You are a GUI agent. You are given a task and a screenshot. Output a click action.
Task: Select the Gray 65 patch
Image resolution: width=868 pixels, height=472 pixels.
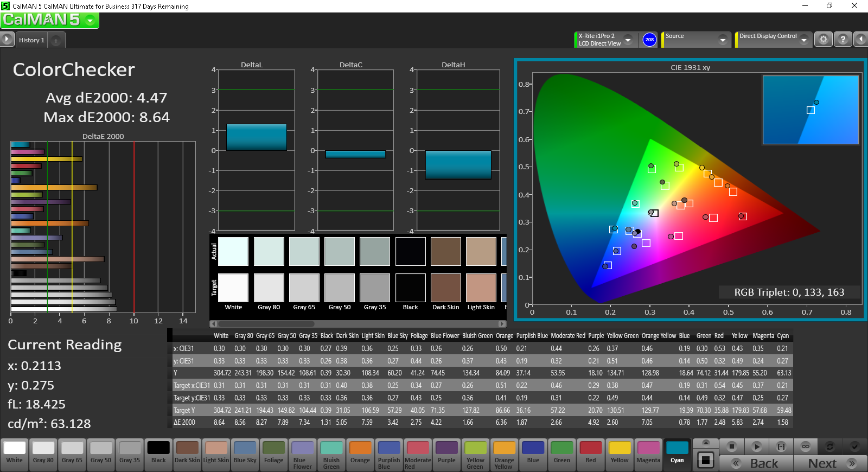[x=72, y=455]
